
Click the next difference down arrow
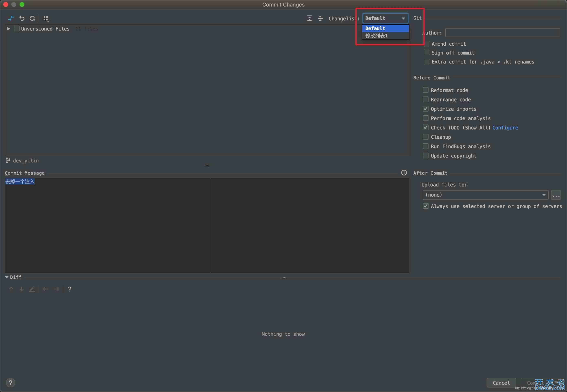coord(22,289)
